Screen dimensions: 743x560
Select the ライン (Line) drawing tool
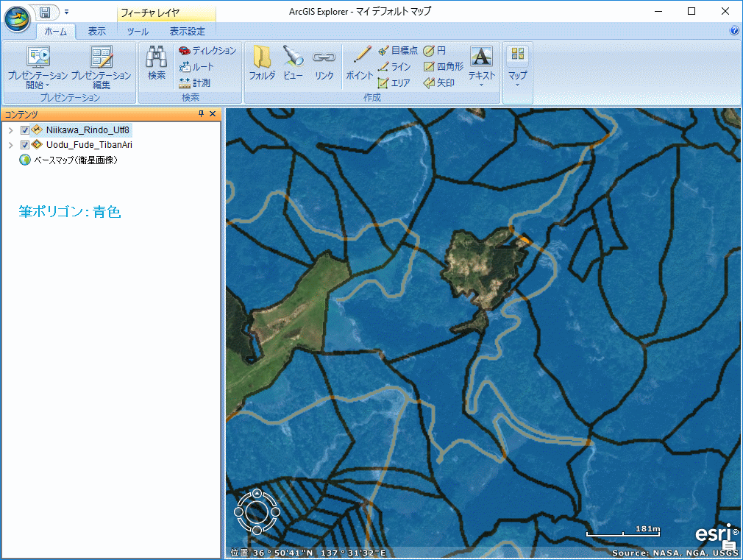398,66
